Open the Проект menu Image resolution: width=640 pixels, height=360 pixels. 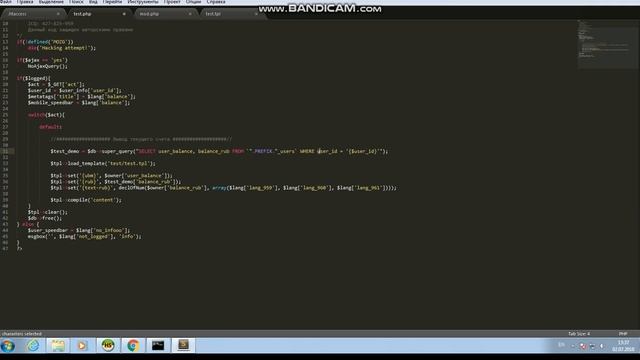click(172, 2)
